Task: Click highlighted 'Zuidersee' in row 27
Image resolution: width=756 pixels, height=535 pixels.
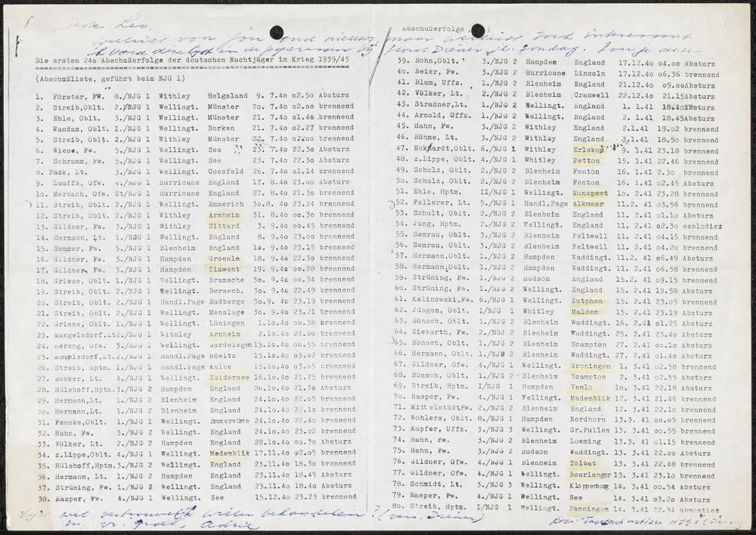Action: pos(229,376)
